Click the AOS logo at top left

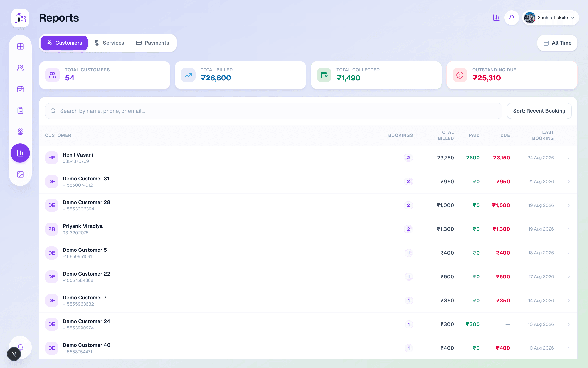pos(20,18)
